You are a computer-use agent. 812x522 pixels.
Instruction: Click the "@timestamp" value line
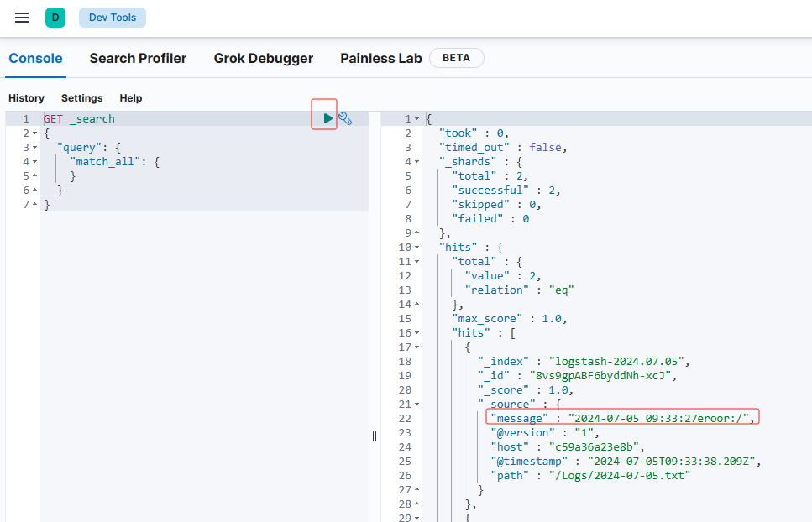626,461
